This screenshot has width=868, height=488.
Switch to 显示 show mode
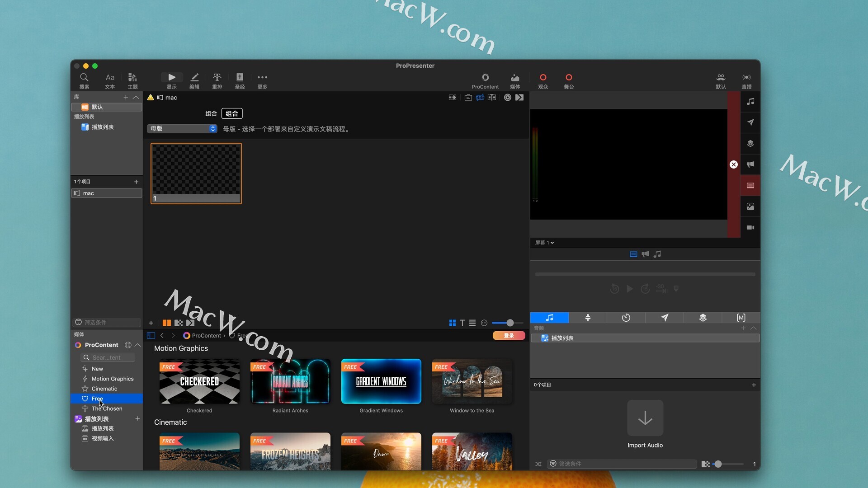[x=172, y=81]
